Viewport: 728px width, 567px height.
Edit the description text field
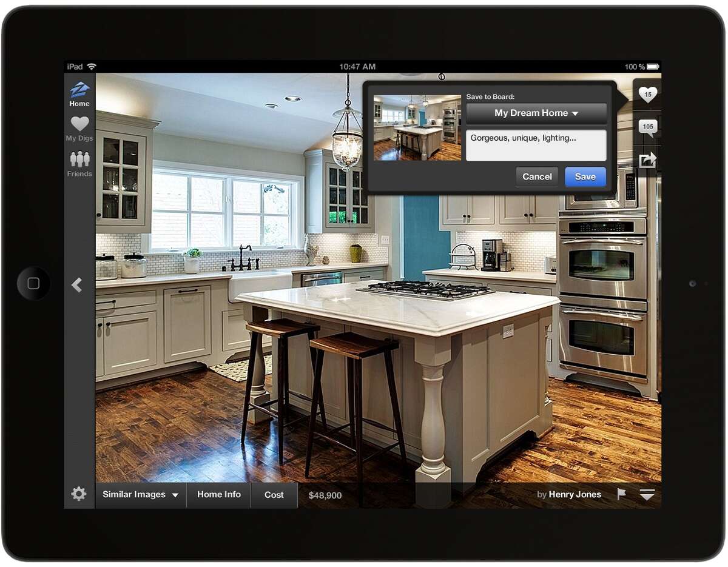[536, 144]
